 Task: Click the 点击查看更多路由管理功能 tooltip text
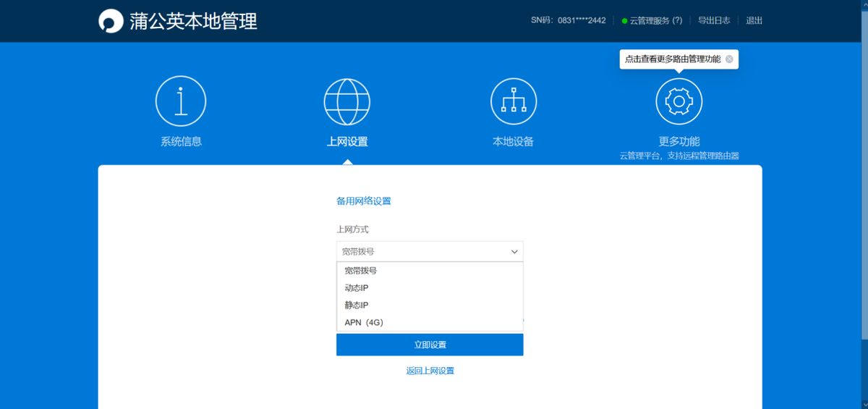click(x=672, y=59)
